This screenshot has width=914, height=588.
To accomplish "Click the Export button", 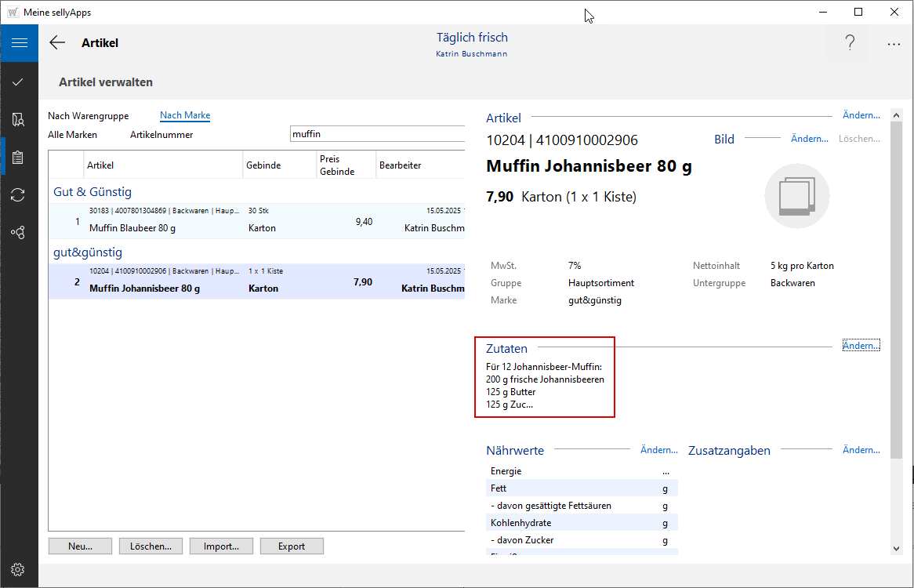I will (292, 546).
